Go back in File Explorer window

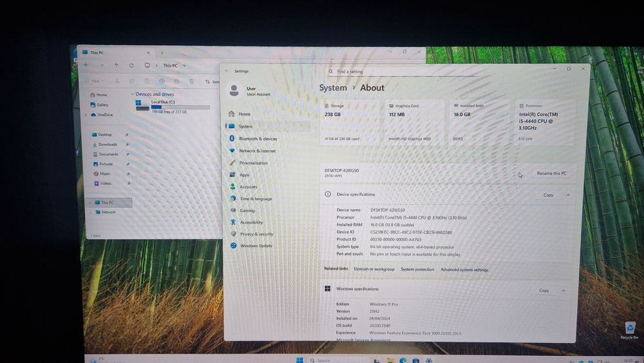click(x=86, y=65)
